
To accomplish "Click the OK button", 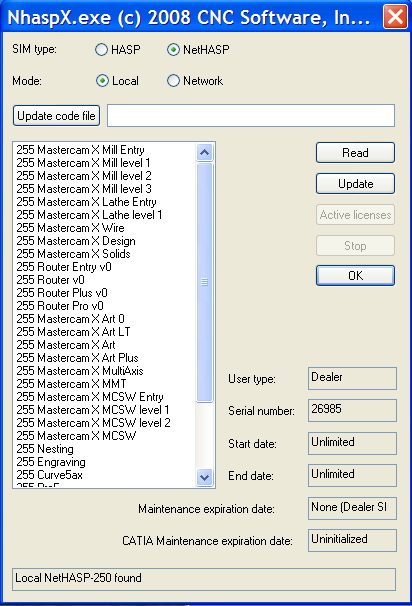I will point(355,276).
